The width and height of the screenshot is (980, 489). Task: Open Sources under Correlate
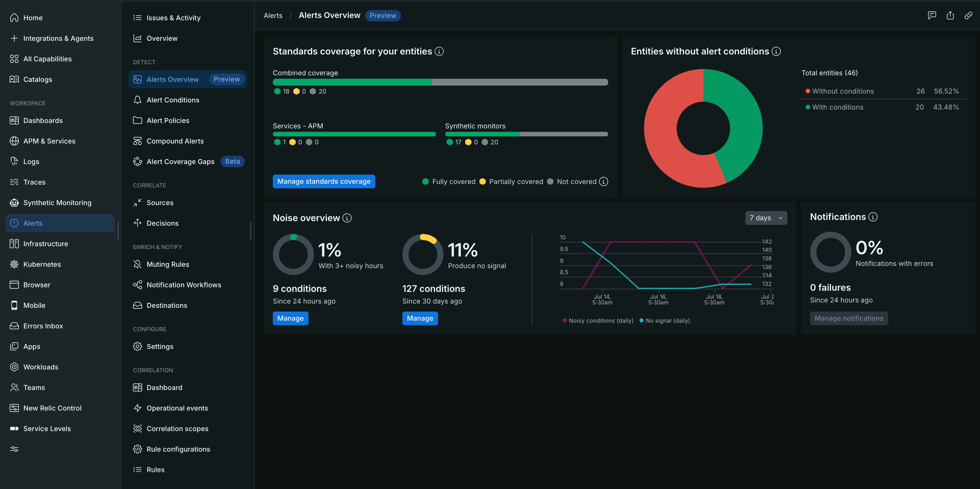(x=187, y=202)
